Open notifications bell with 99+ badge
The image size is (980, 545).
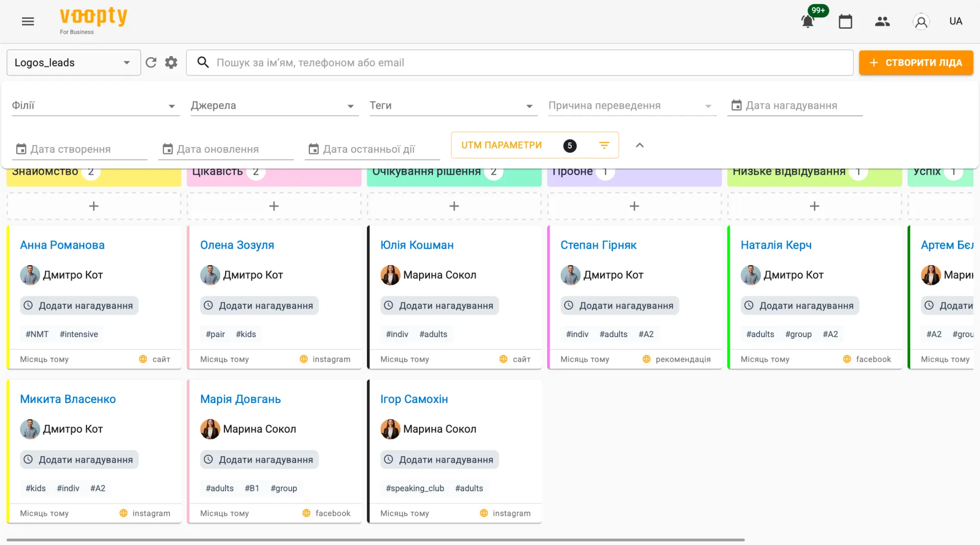tap(808, 21)
